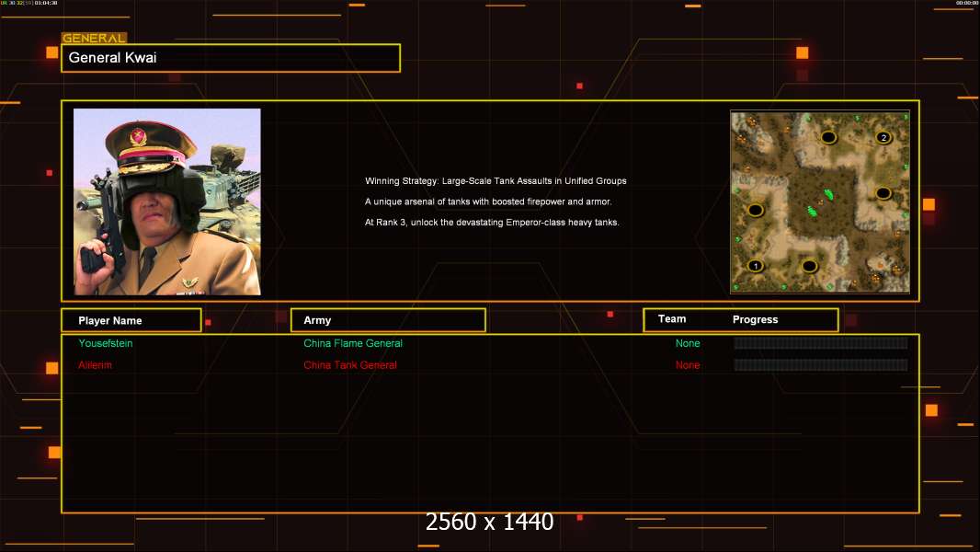Open the desert map preview thumbnail

coord(819,201)
